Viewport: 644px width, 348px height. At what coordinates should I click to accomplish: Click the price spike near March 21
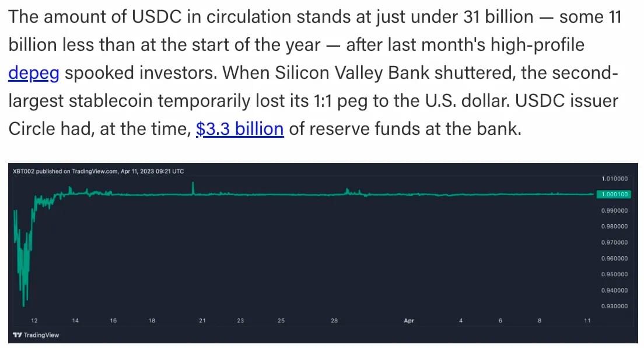[192, 187]
